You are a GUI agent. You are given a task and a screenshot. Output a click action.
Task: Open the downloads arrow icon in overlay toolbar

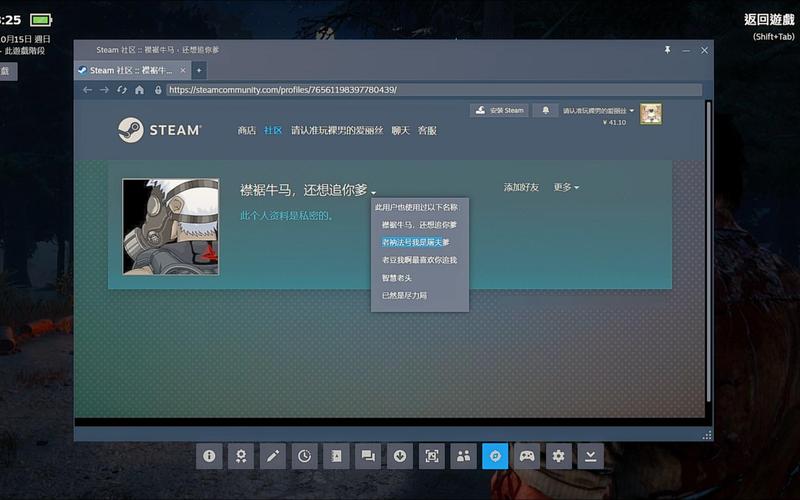(x=400, y=456)
